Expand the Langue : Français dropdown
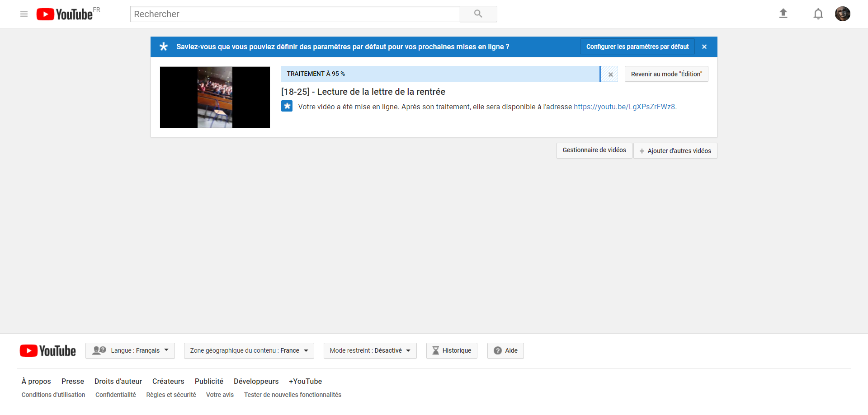The height and width of the screenshot is (415, 868). tap(130, 351)
